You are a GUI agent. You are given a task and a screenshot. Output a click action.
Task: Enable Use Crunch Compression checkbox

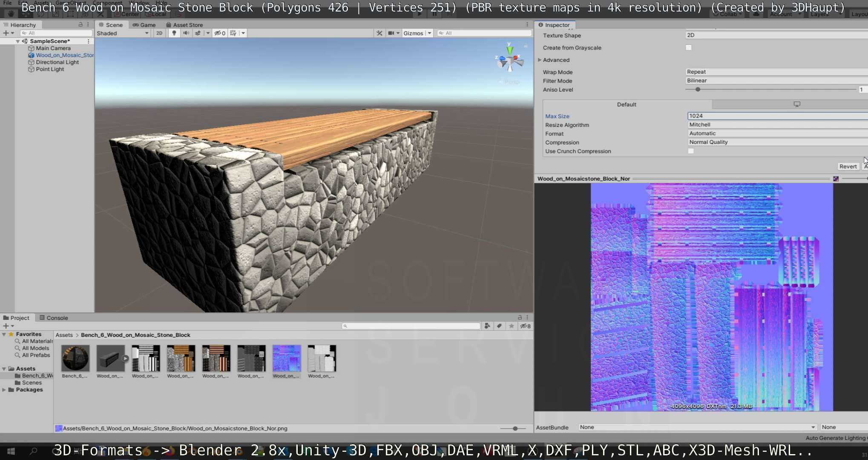691,151
